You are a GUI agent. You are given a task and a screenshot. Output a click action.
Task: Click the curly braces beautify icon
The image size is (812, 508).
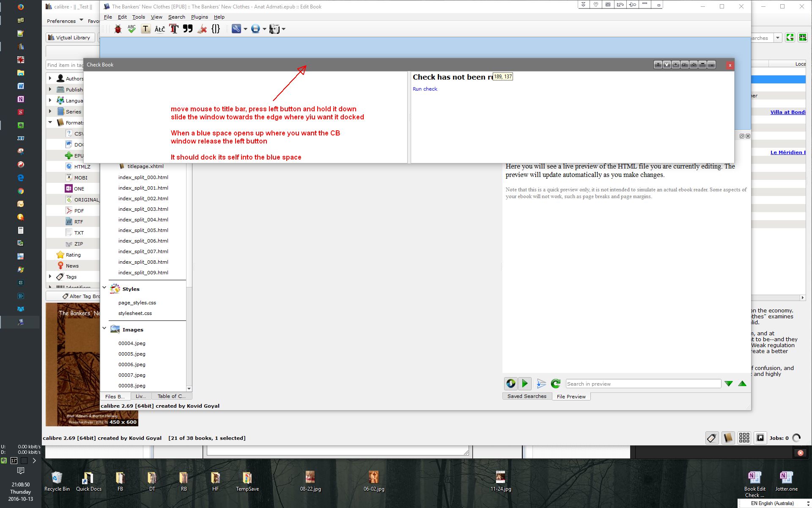[x=216, y=29]
